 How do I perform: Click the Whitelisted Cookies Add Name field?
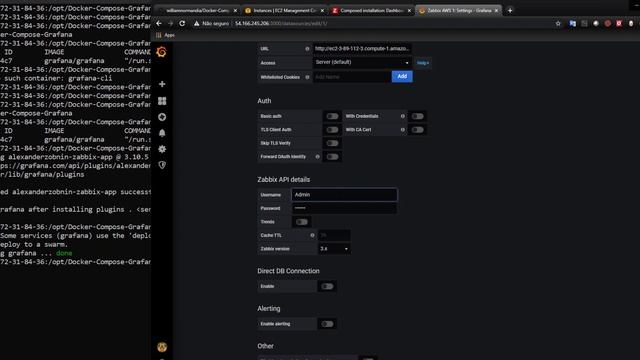point(352,77)
